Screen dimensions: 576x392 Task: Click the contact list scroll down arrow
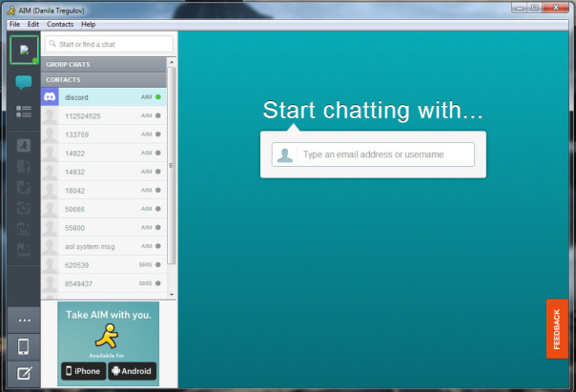point(172,295)
